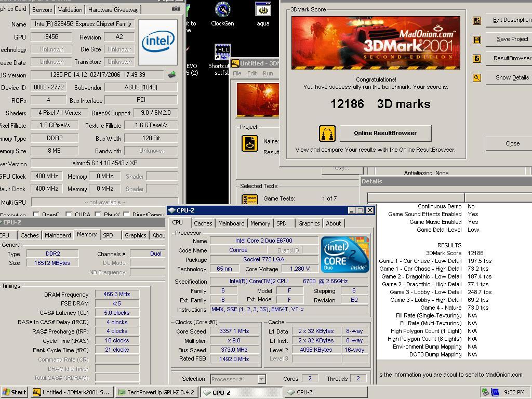Click the Intel logo in GPU-Z
Screen dimensions: 532x399
pyautogui.click(x=158, y=42)
